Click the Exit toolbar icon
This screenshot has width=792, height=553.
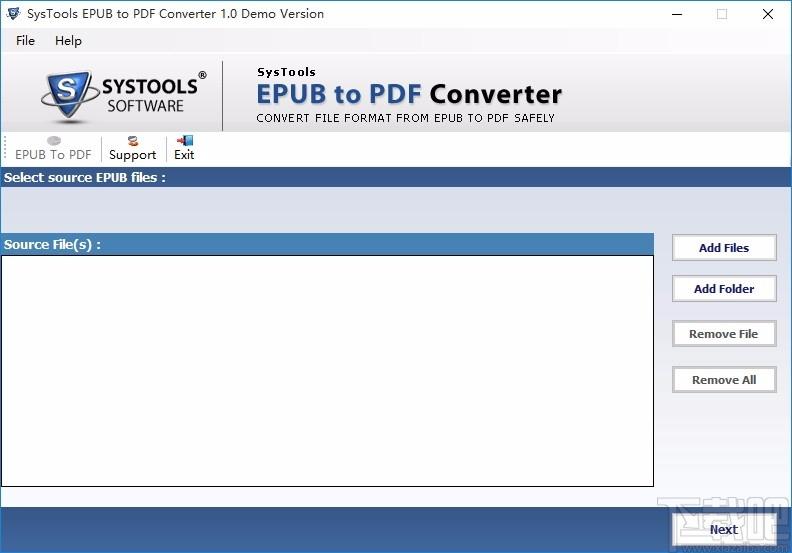[x=184, y=148]
